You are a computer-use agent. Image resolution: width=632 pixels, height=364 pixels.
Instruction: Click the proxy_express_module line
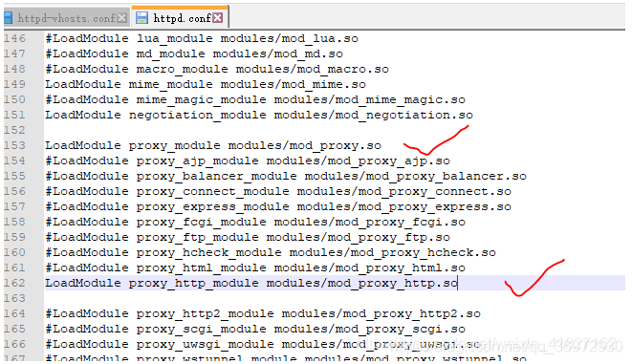click(278, 207)
